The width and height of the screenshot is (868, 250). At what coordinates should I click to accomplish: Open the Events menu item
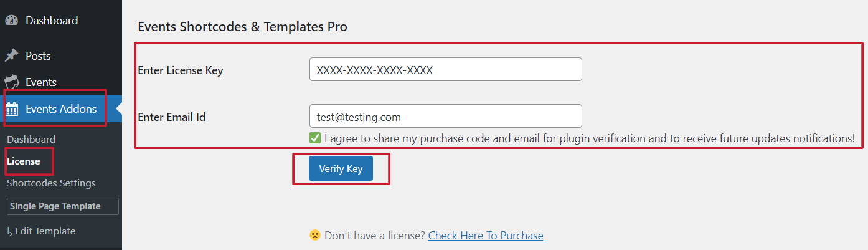(41, 82)
